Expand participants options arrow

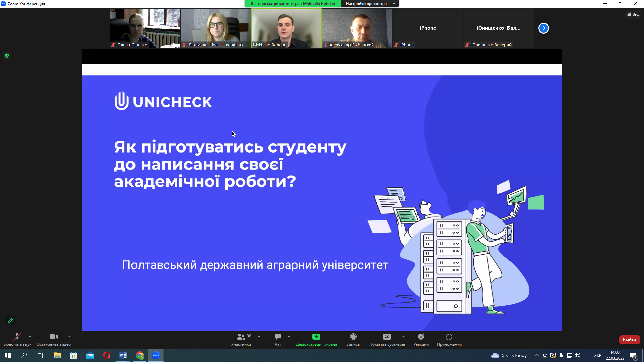coord(259,337)
